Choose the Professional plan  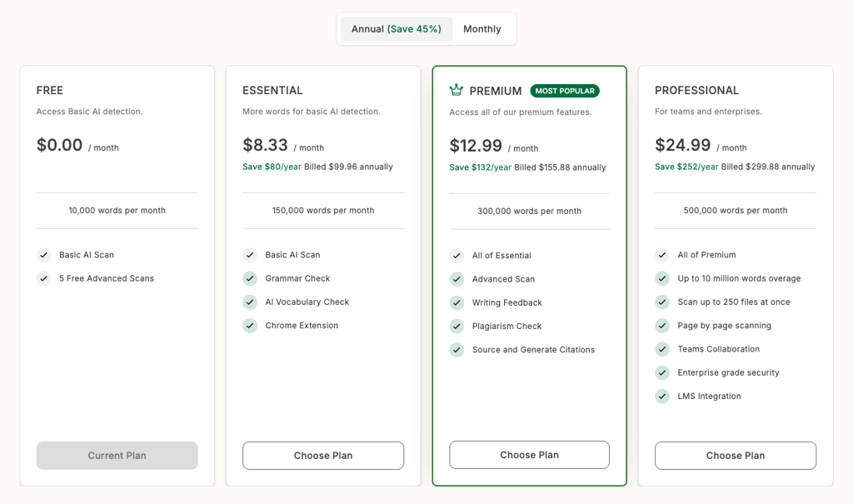(736, 456)
